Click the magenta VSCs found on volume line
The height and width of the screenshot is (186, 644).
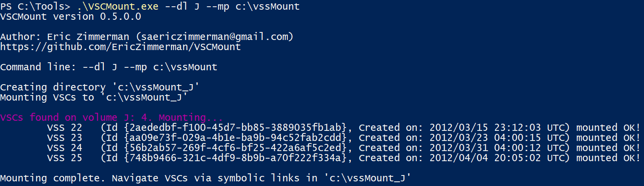(x=111, y=117)
